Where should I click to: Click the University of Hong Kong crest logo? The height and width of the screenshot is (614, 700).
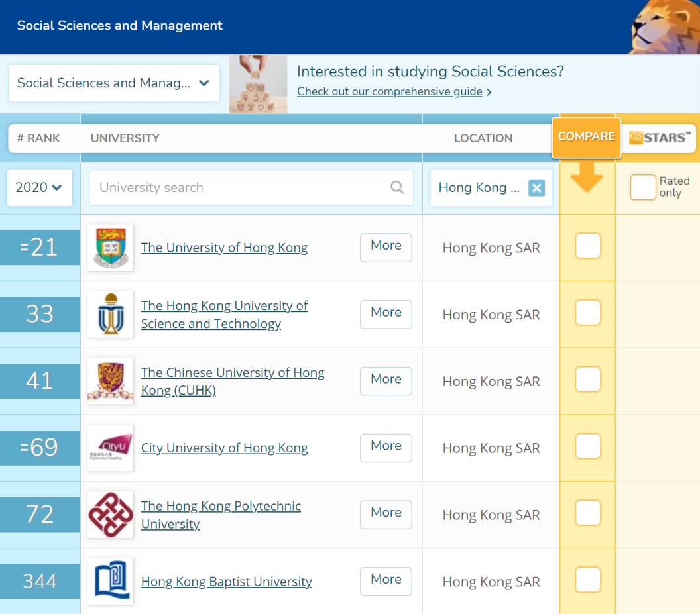coord(110,248)
